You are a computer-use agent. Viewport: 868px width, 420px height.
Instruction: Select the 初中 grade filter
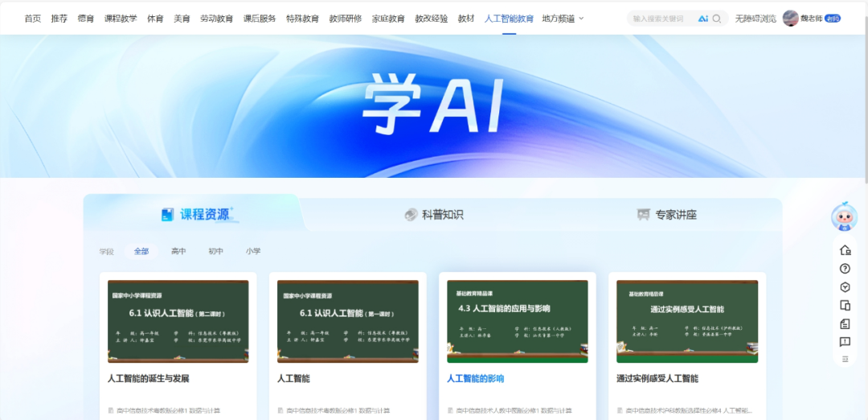tap(216, 251)
